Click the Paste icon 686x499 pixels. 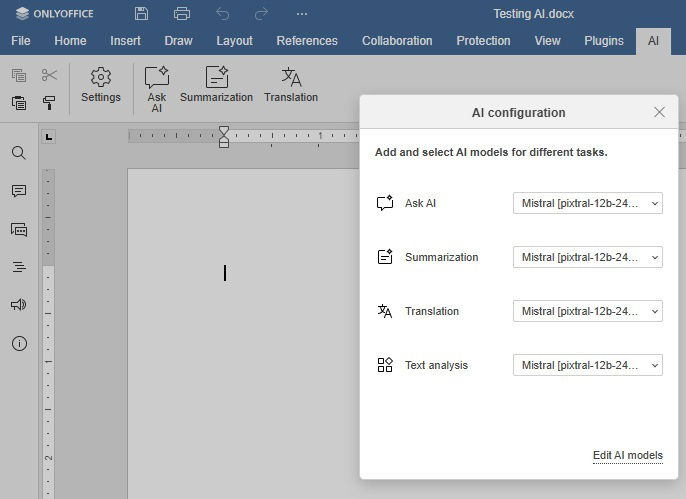pyautogui.click(x=19, y=103)
